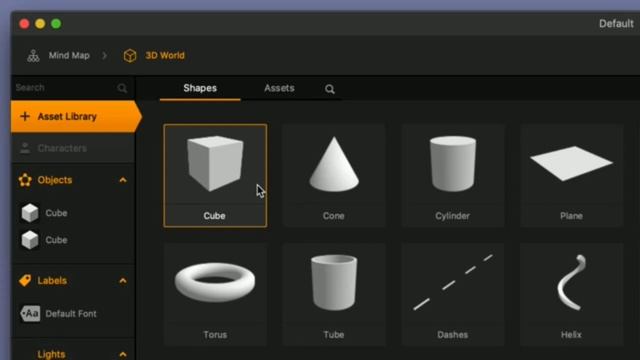
Task: Click the sidebar search magnifier icon
Action: 122,88
